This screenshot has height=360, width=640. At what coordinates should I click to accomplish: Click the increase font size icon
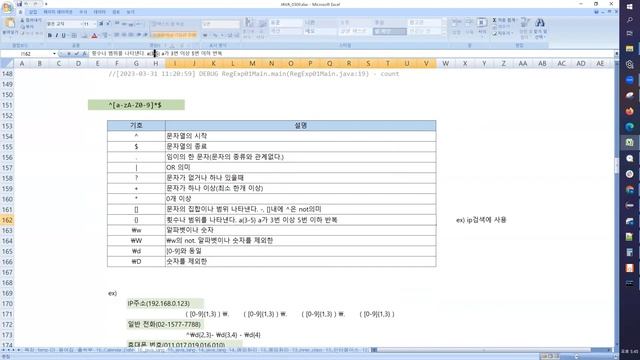(101, 24)
